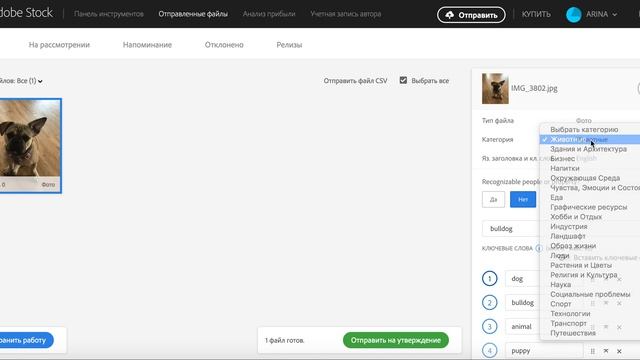Click the Adobe Stock logo
Viewport: 640px width, 360px height.
(x=26, y=13)
